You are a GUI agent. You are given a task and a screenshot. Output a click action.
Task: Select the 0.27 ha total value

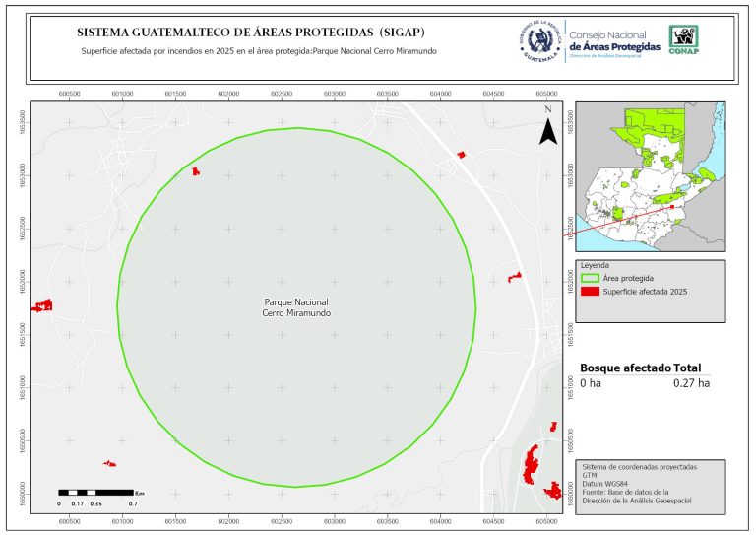[691, 382]
